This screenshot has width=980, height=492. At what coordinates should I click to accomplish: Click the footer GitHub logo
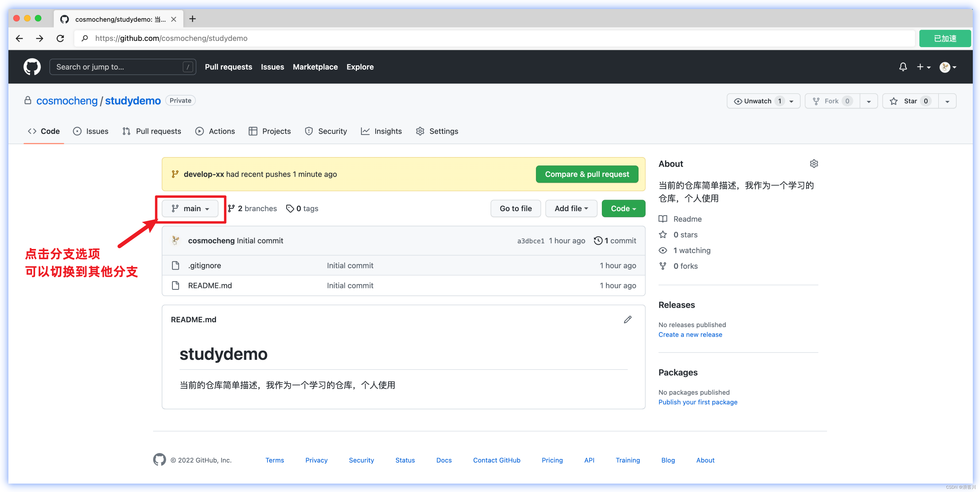pos(159,460)
